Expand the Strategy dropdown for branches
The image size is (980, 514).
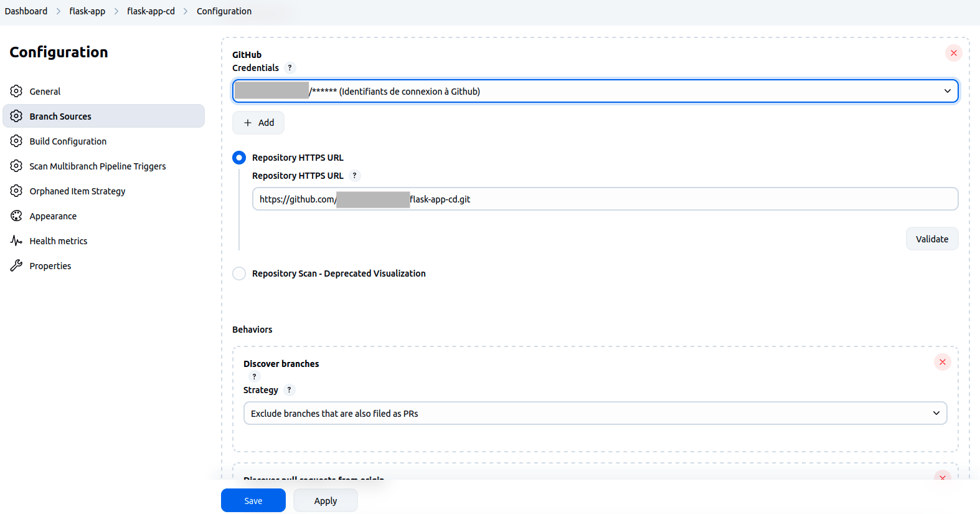(x=595, y=414)
